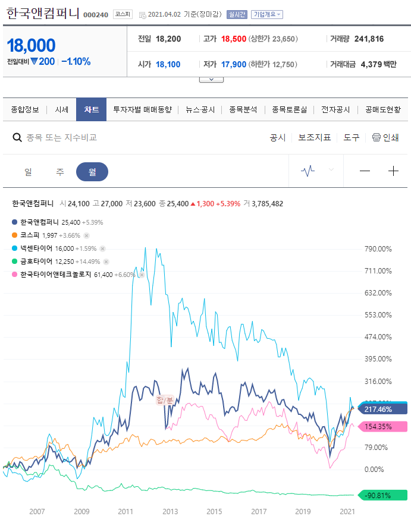Open the 종목분석 tab
Viewport: 411px width, 532px height.
coord(243,109)
